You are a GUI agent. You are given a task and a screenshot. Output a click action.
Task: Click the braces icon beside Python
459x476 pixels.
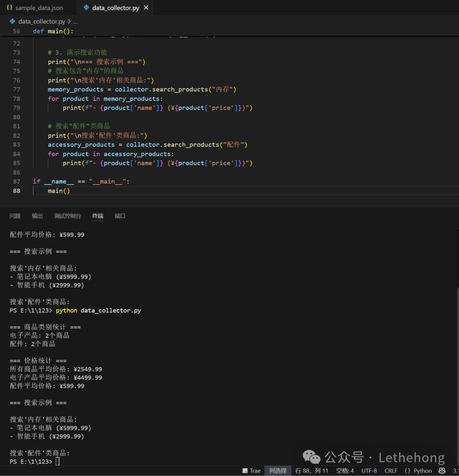pyautogui.click(x=408, y=470)
